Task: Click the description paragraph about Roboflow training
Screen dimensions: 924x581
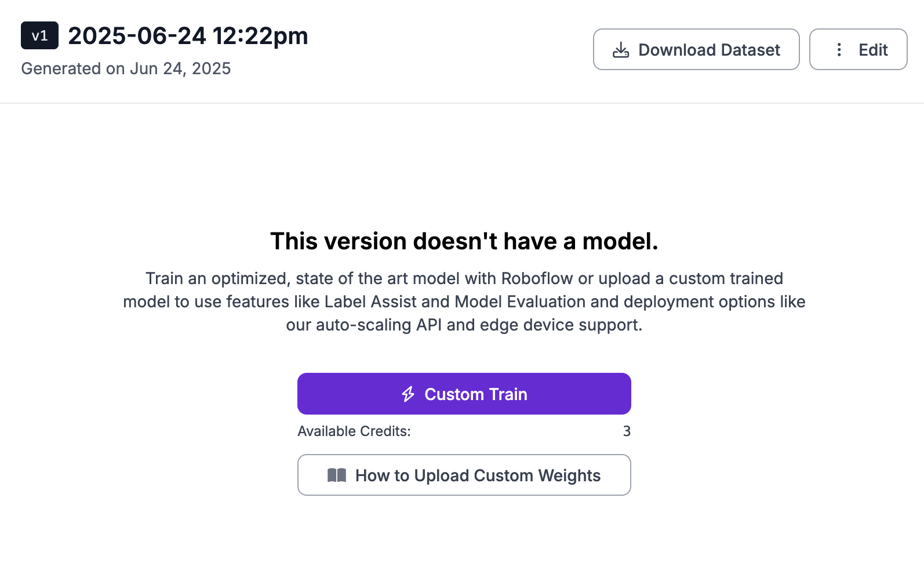Action: tap(464, 302)
